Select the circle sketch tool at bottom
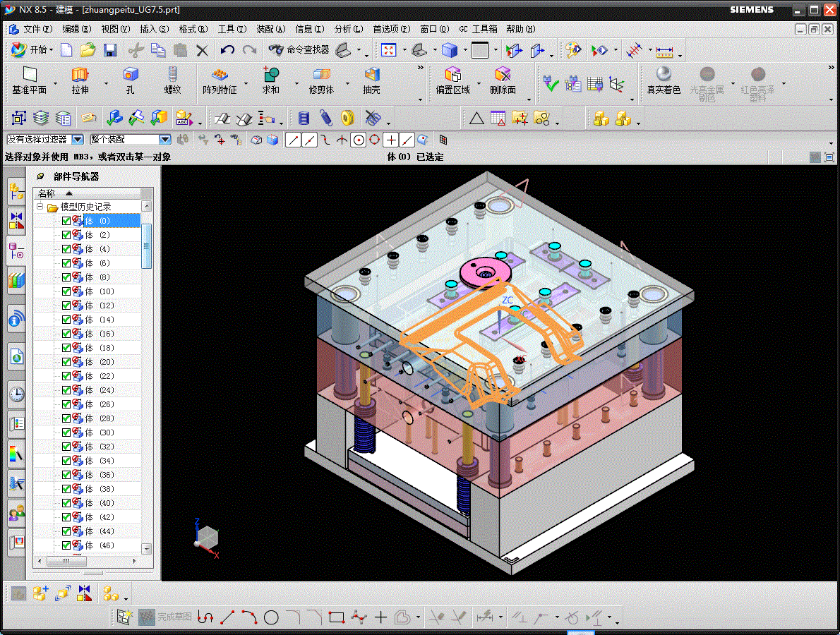Viewport: 840px width, 635px height. (271, 617)
